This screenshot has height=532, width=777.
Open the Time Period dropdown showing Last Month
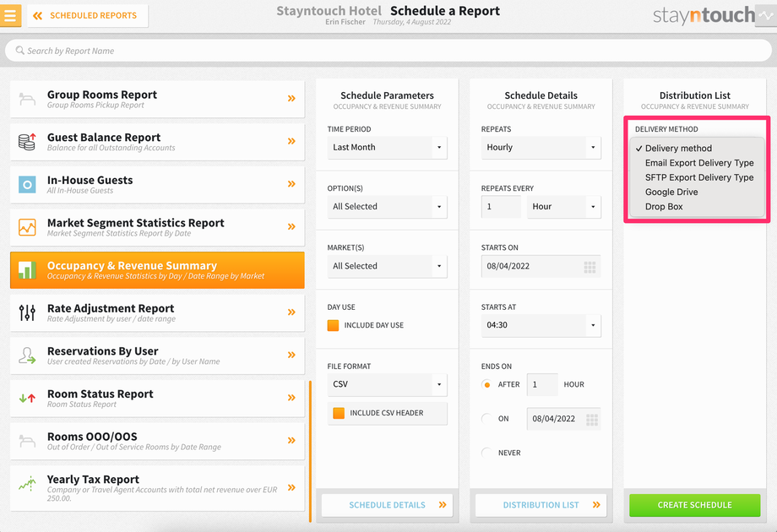click(x=387, y=148)
